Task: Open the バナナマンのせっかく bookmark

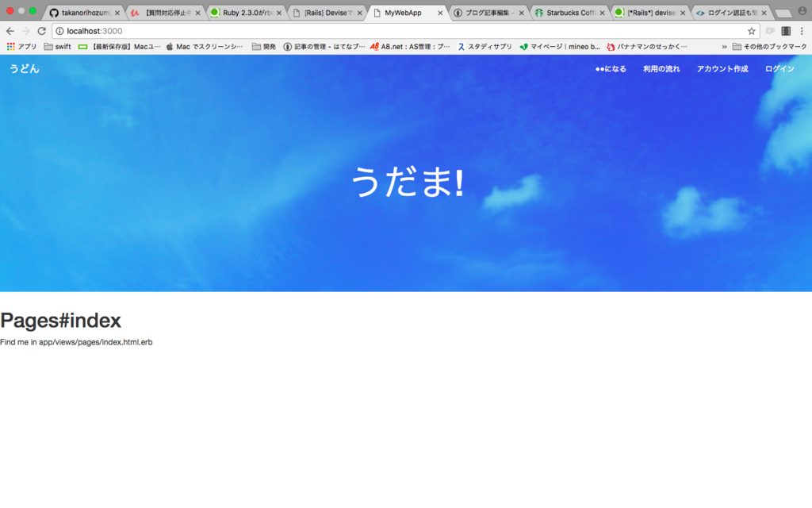Action: pos(647,47)
